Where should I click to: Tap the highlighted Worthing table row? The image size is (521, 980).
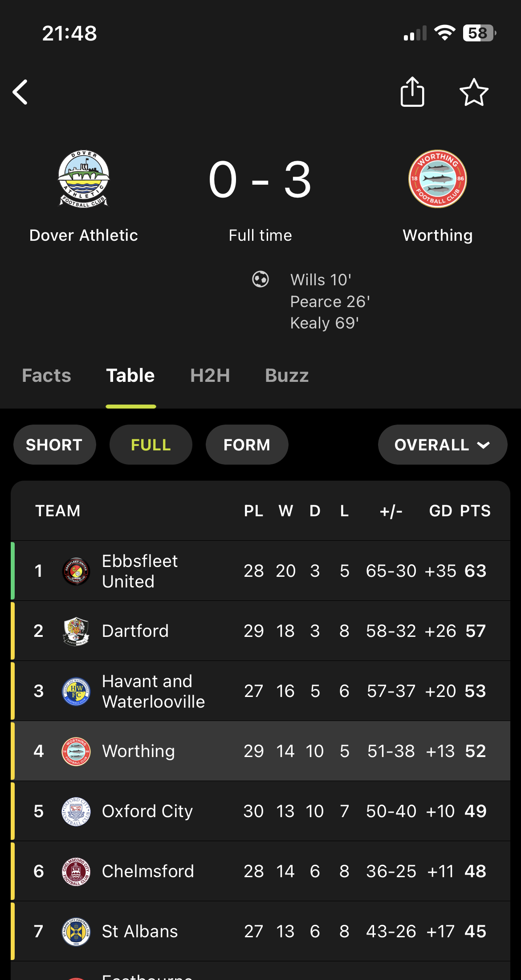tap(260, 751)
